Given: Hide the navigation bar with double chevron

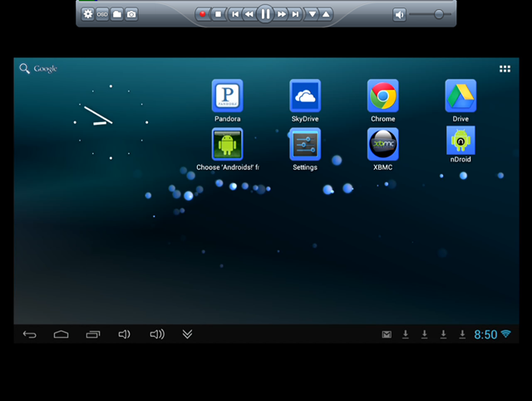Looking at the screenshot, I should click(187, 334).
